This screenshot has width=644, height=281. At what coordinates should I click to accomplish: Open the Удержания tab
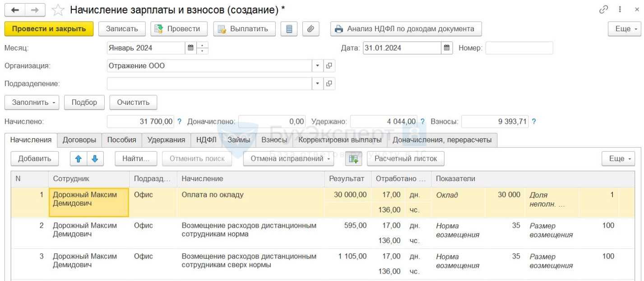click(x=166, y=140)
